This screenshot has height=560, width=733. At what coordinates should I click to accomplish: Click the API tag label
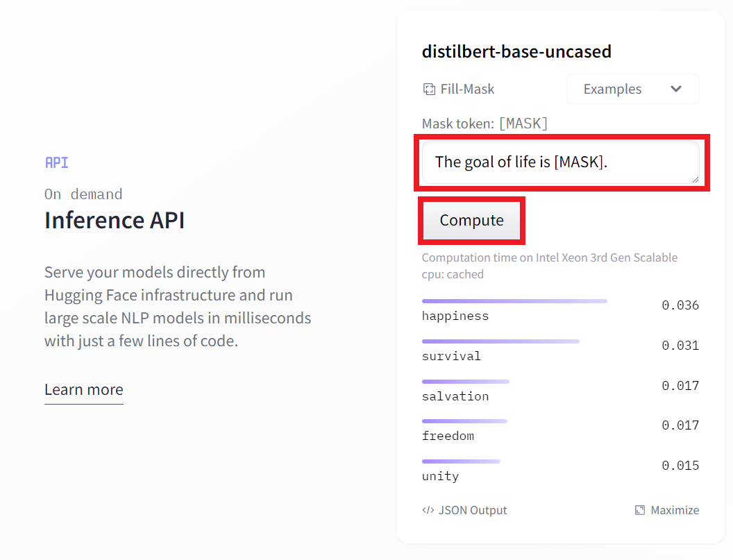point(56,162)
